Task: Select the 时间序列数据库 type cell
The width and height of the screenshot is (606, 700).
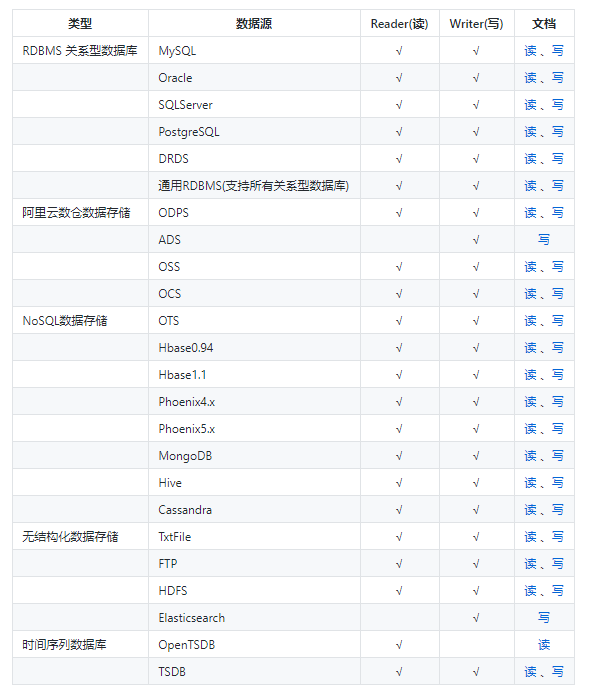Action: 80,645
